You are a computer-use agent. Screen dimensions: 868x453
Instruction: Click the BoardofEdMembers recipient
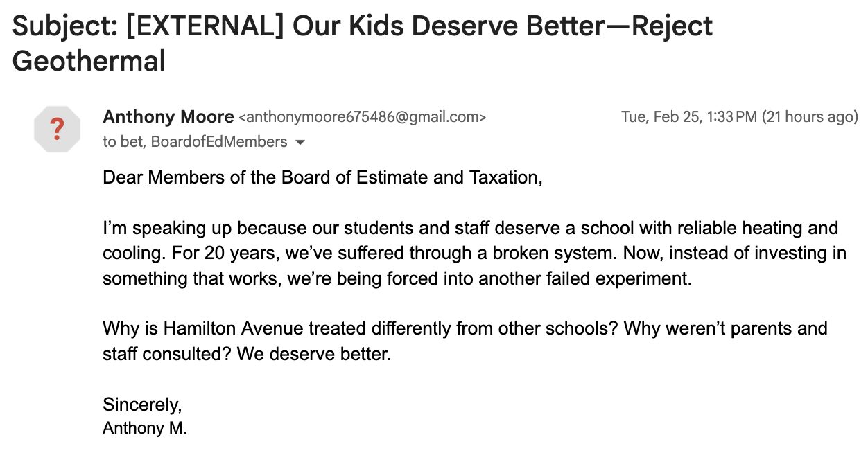pos(218,142)
